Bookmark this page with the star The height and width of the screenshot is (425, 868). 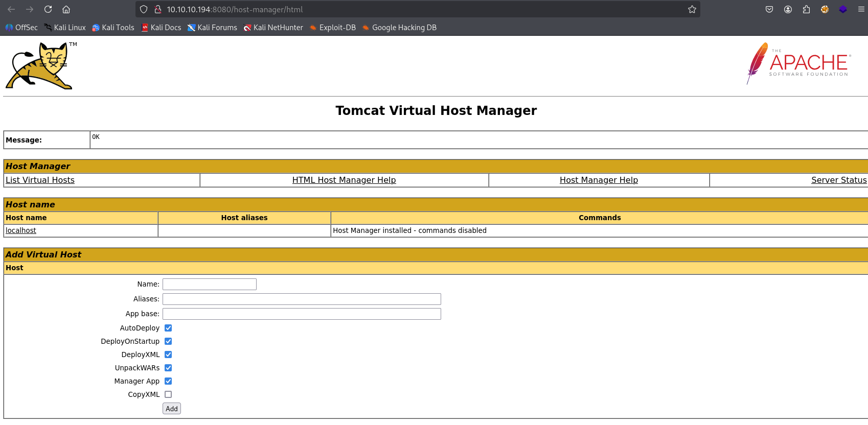pos(692,9)
